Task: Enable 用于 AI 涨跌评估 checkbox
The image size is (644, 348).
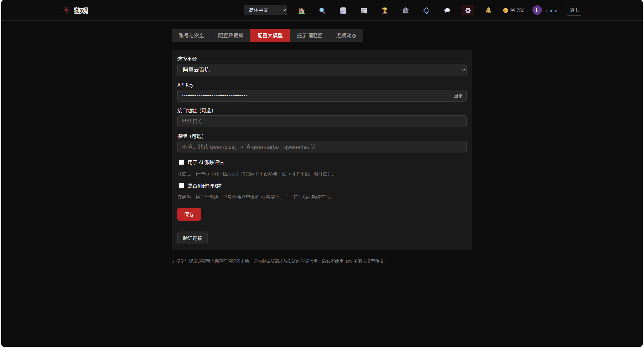Action: click(x=181, y=162)
